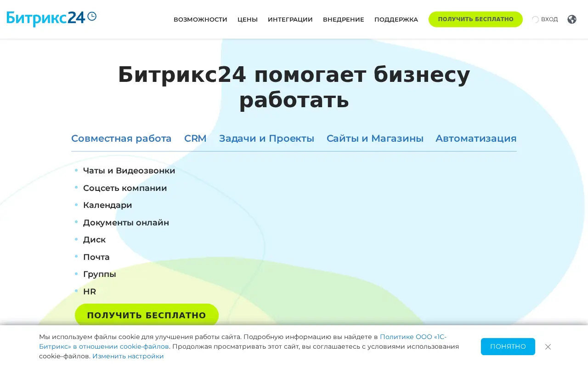Open the cookie policy link
This screenshot has height=368, width=588.
(243, 342)
